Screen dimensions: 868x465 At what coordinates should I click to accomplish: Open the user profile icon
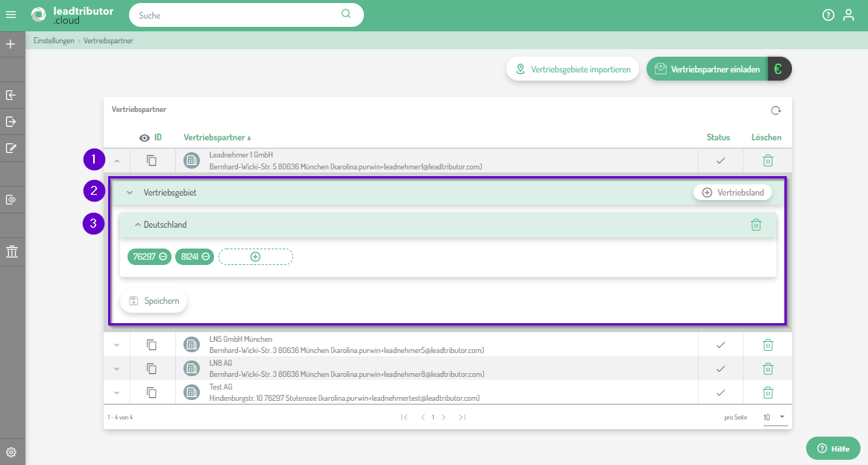click(848, 15)
